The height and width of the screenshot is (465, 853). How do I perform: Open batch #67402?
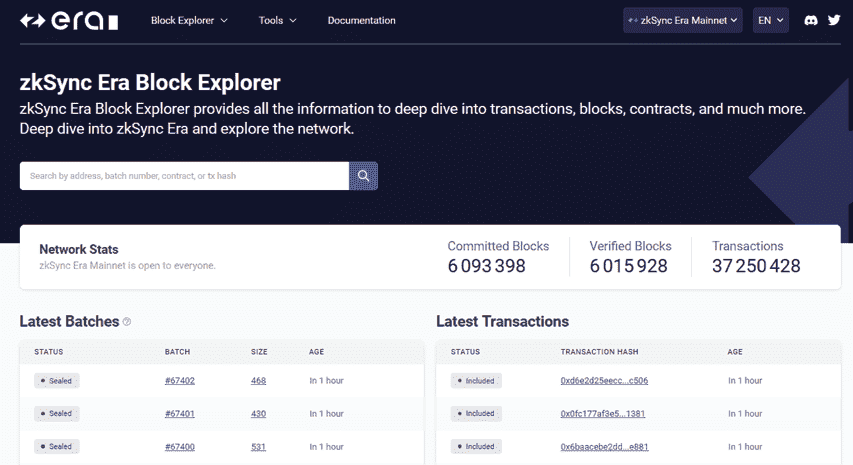pyautogui.click(x=180, y=381)
